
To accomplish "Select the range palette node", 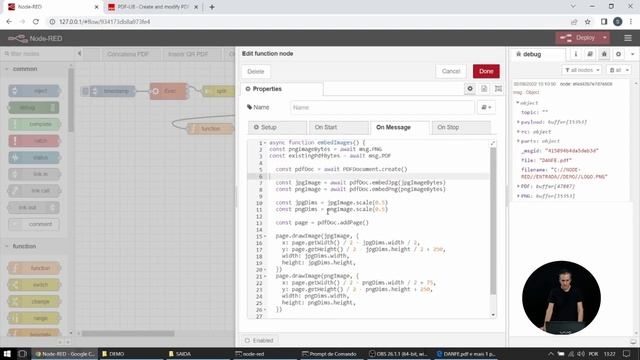I will (x=34, y=318).
